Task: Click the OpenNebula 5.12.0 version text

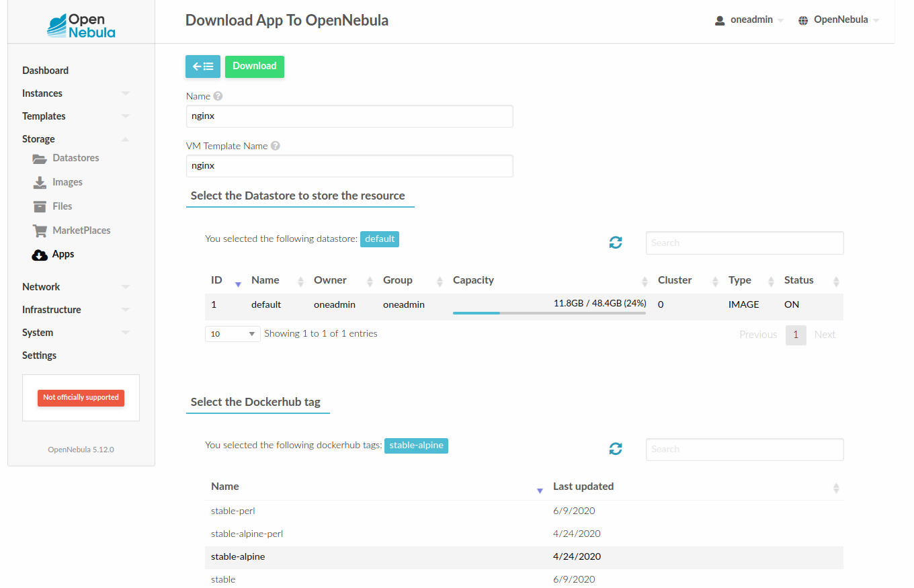Action: pos(81,450)
